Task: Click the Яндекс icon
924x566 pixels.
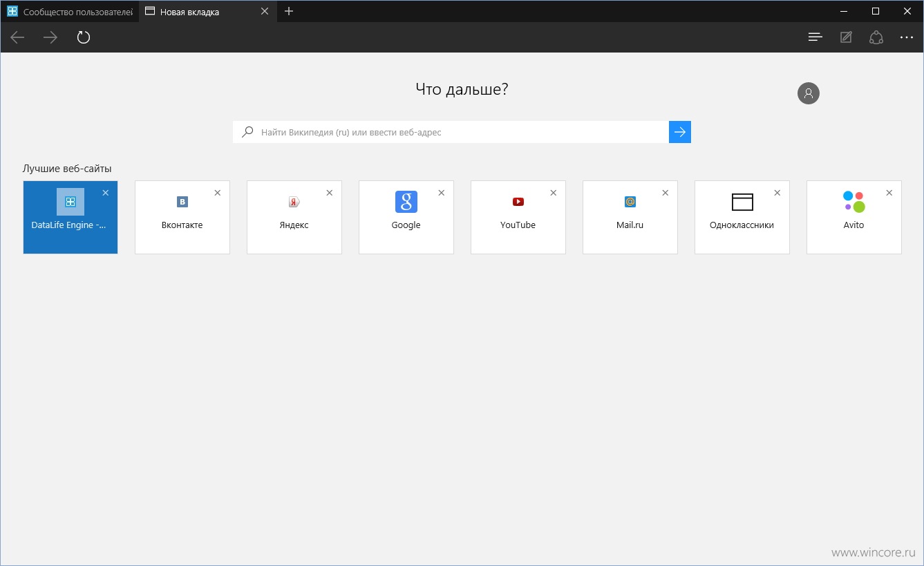Action: [x=294, y=202]
